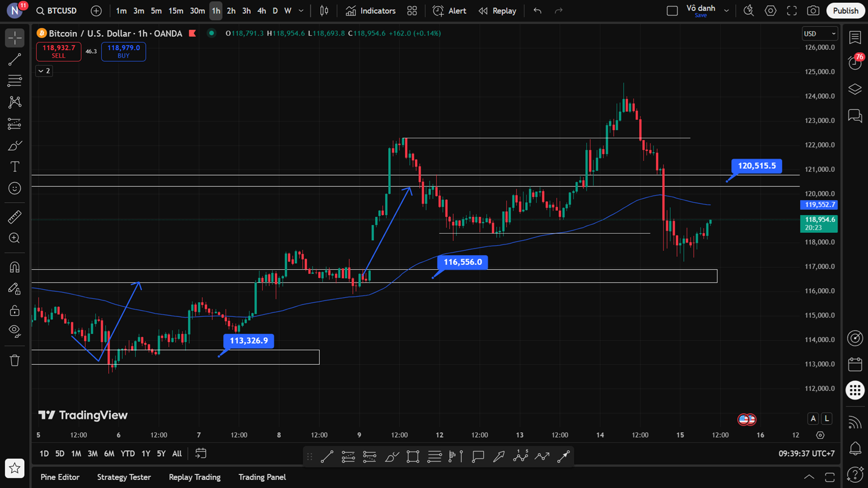Remove drawings with the trash icon
This screenshot has width=868, height=488.
pyautogui.click(x=15, y=360)
